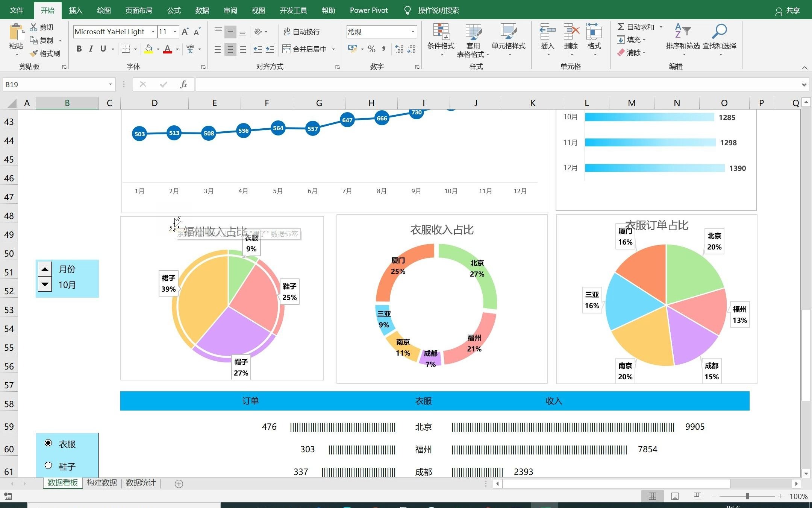The image size is (812, 508).
Task: Click the text orientation icon
Action: pyautogui.click(x=258, y=32)
